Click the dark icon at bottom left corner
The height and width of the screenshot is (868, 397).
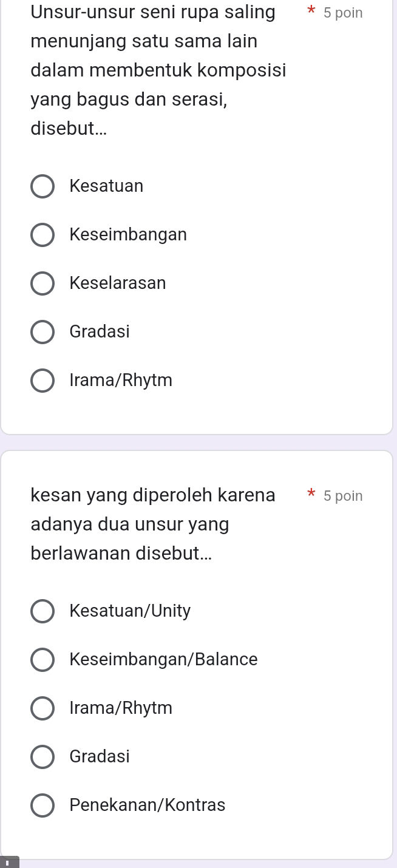(8, 861)
